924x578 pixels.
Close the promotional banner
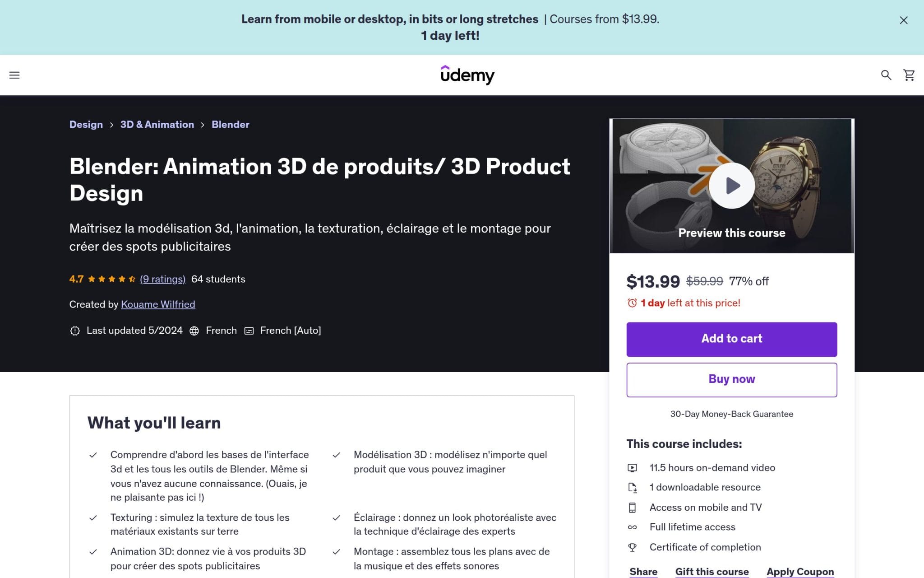903,20
